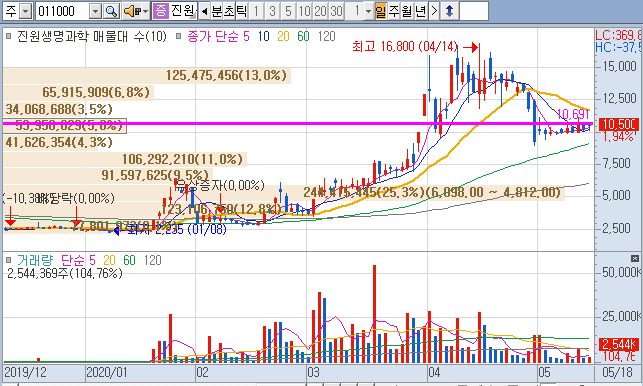Viewport: 643px width, 386px height.
Task: Click the price chart 5-day moving average label
Action: point(246,36)
